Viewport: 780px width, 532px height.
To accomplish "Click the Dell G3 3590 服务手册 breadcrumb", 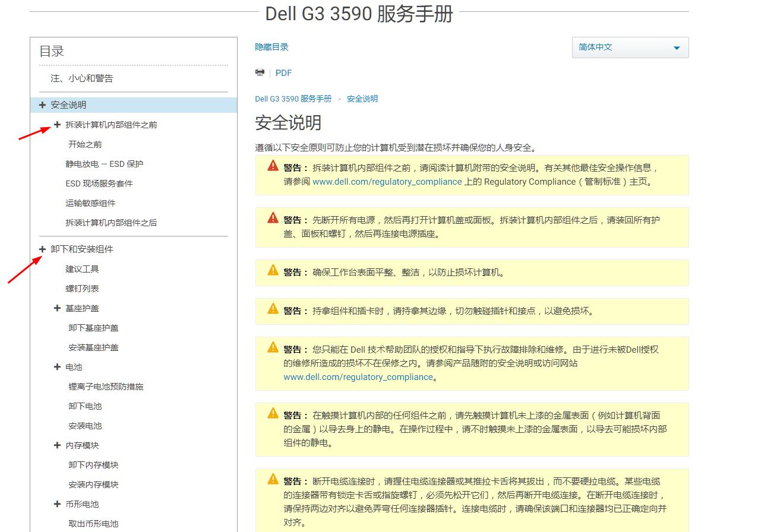I will [293, 99].
